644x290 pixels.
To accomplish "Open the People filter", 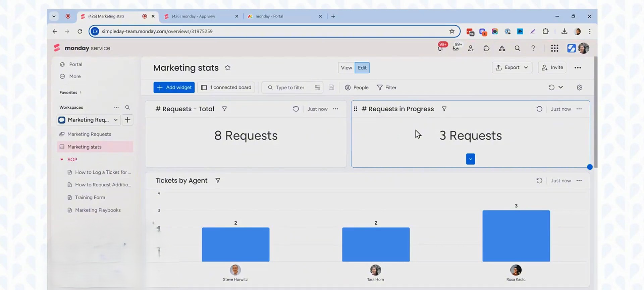I will click(x=357, y=88).
